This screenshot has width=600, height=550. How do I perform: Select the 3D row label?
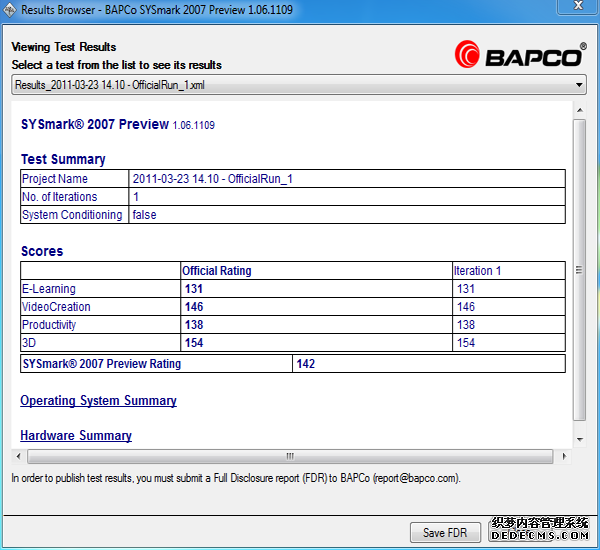coord(29,343)
